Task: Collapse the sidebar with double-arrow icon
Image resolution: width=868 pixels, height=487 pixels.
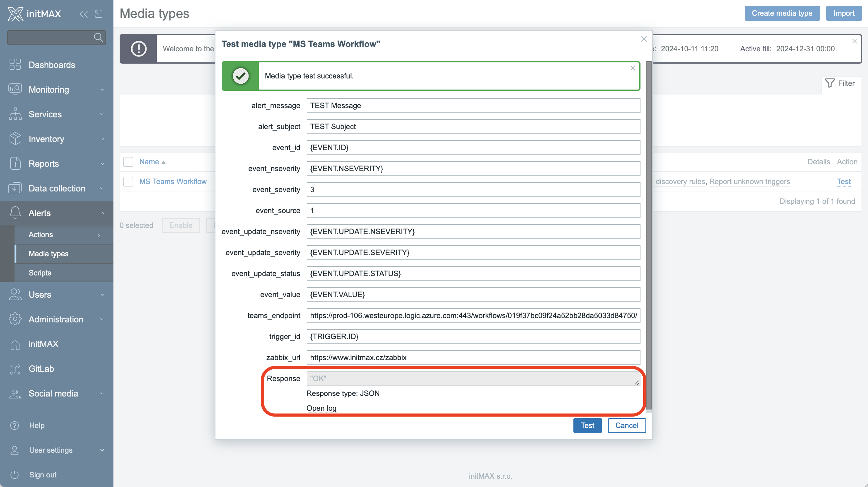Action: coord(83,14)
